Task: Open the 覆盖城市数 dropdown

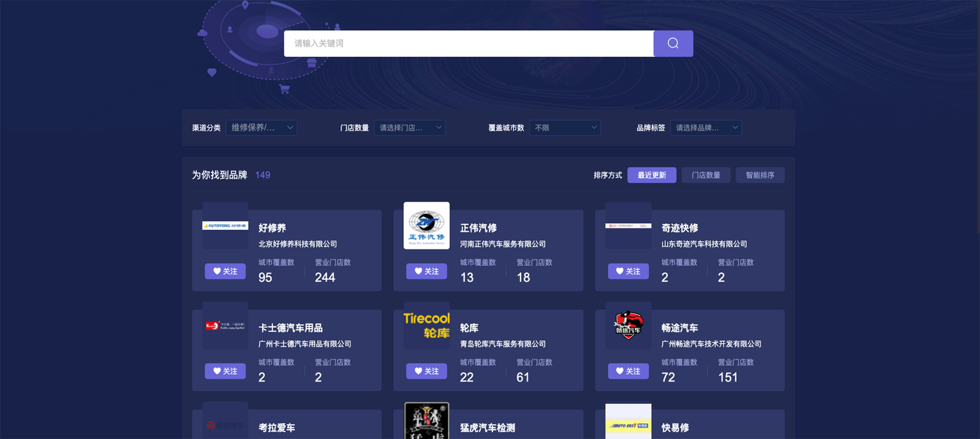Action: 565,128
